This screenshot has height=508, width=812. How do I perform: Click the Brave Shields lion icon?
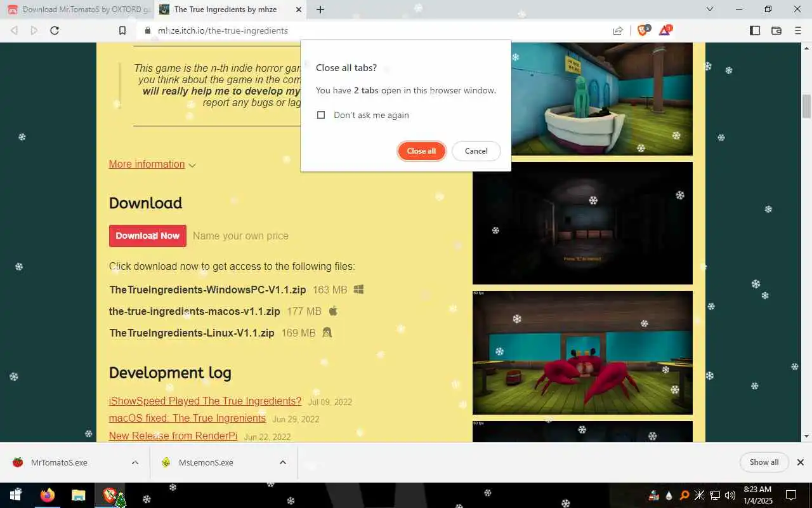tap(643, 30)
